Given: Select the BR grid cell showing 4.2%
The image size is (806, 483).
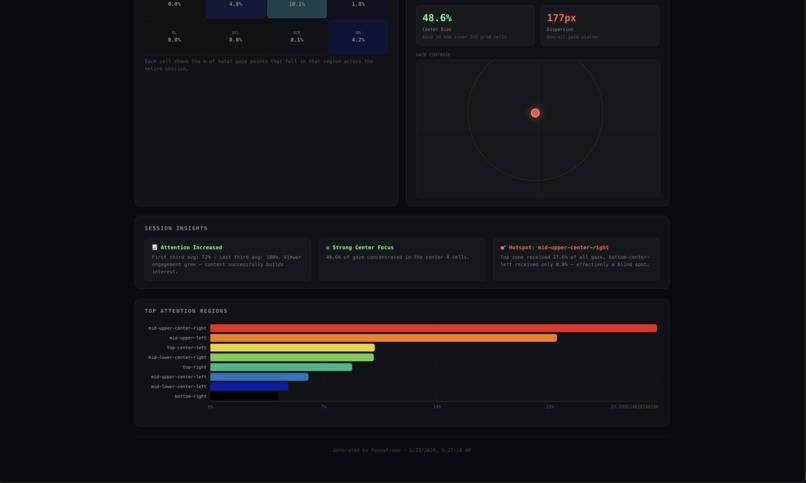Looking at the screenshot, I should click(358, 36).
